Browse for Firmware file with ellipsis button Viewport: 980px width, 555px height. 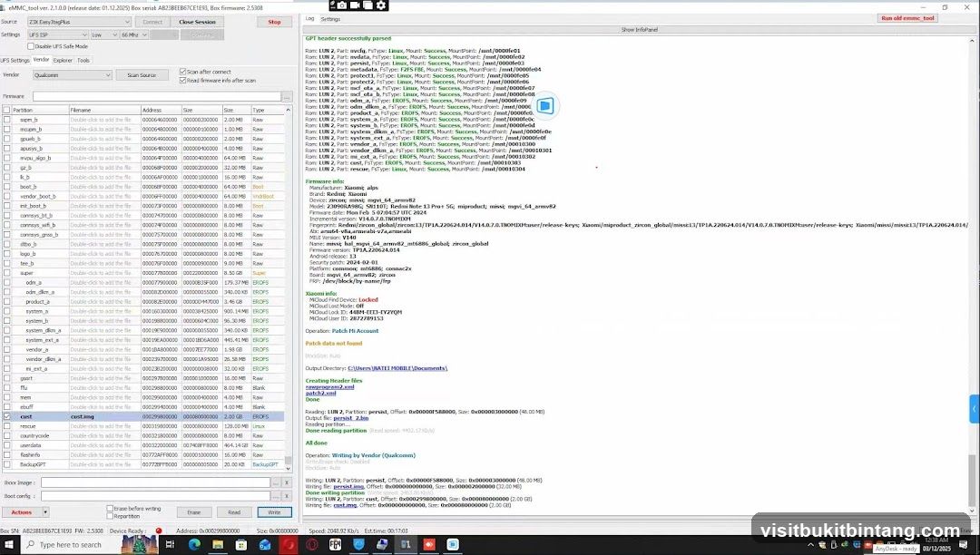coord(286,97)
